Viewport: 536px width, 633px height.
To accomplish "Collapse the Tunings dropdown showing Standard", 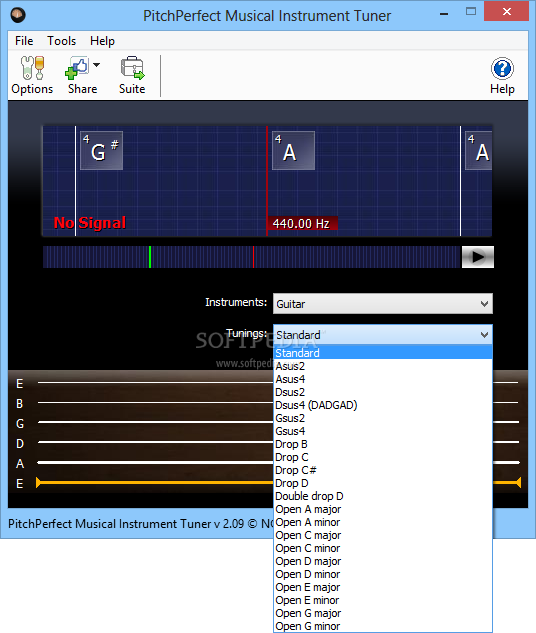I will (x=383, y=335).
